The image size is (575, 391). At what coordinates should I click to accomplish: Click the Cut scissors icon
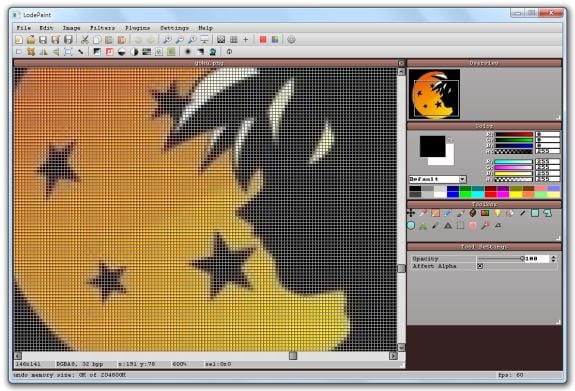pos(85,40)
